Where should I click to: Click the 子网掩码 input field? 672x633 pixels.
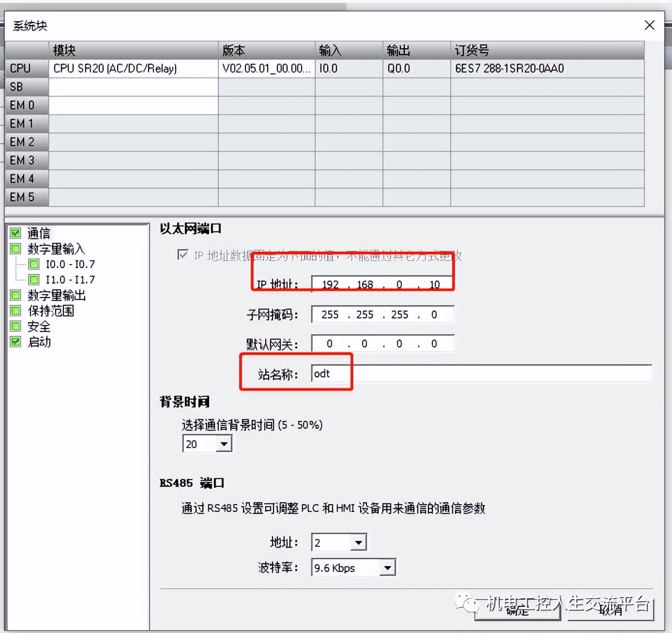(382, 315)
